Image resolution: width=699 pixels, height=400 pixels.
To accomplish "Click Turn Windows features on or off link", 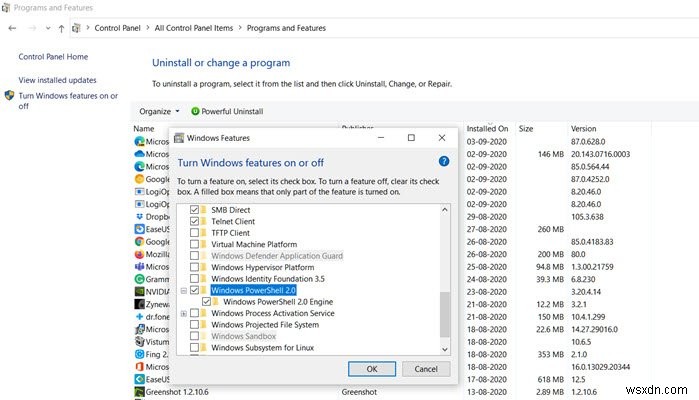I will [x=68, y=101].
